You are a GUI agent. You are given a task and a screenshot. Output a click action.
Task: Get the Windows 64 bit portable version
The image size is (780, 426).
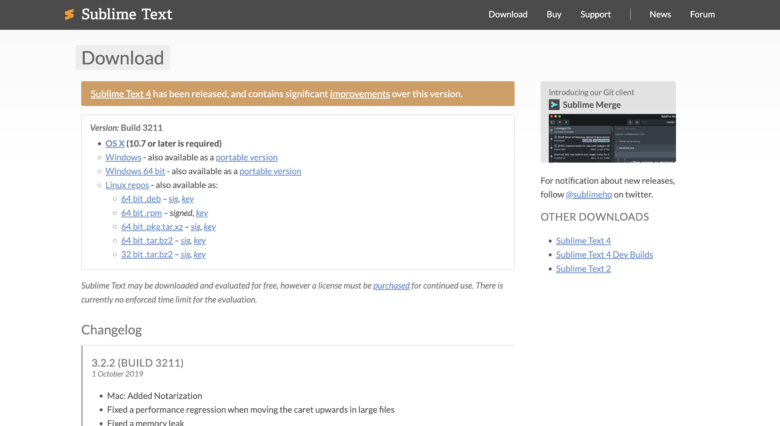tap(270, 171)
